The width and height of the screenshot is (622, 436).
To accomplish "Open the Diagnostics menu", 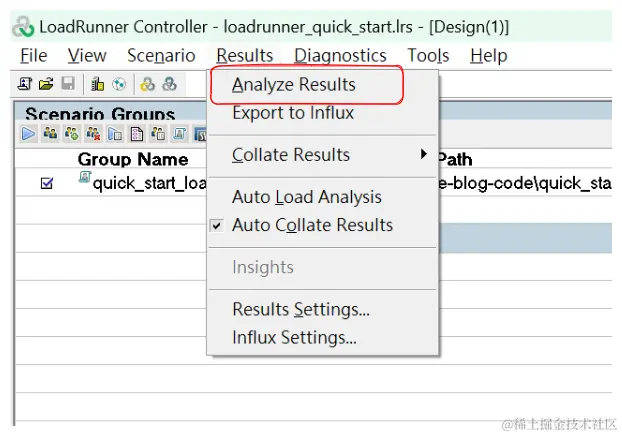I will tap(340, 56).
